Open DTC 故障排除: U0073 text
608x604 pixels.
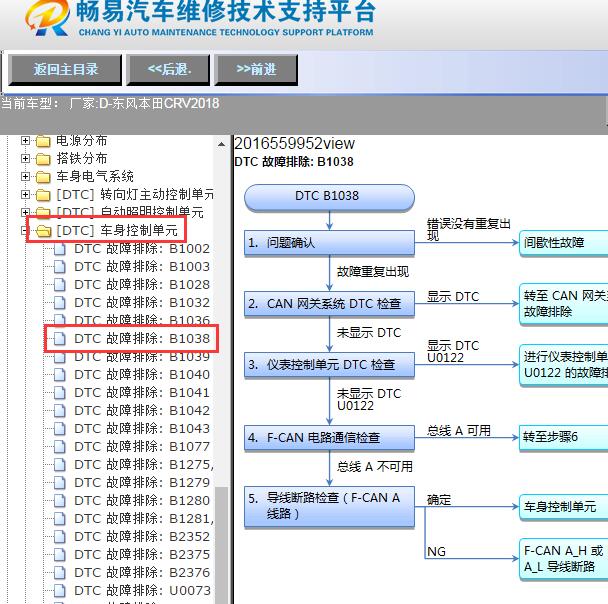(x=142, y=590)
